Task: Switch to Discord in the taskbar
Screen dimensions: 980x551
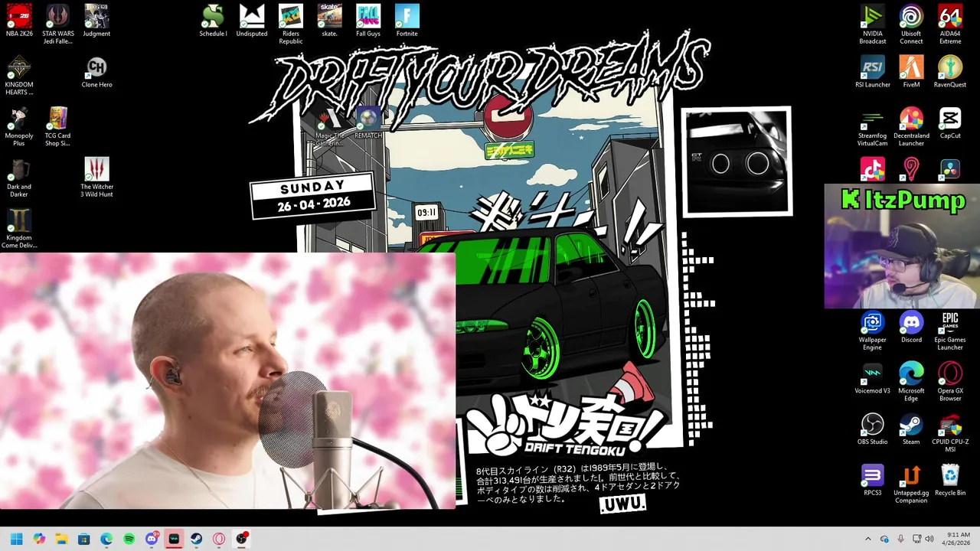Action: (152, 539)
